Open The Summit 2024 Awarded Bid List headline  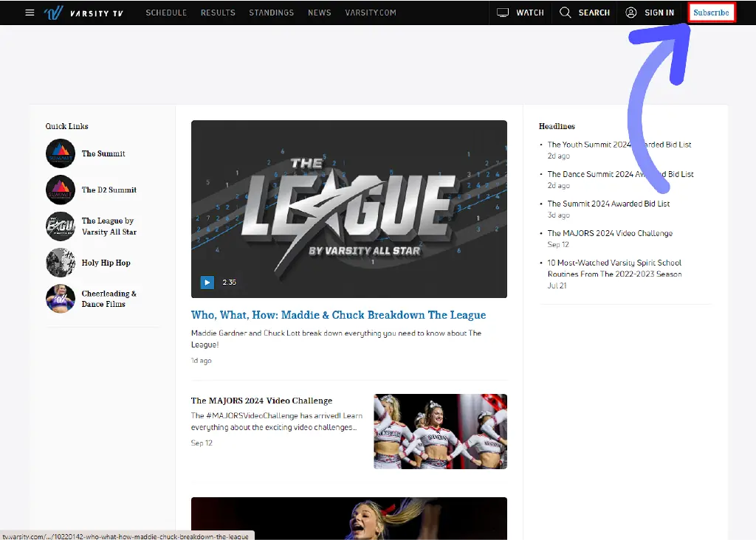[608, 204]
